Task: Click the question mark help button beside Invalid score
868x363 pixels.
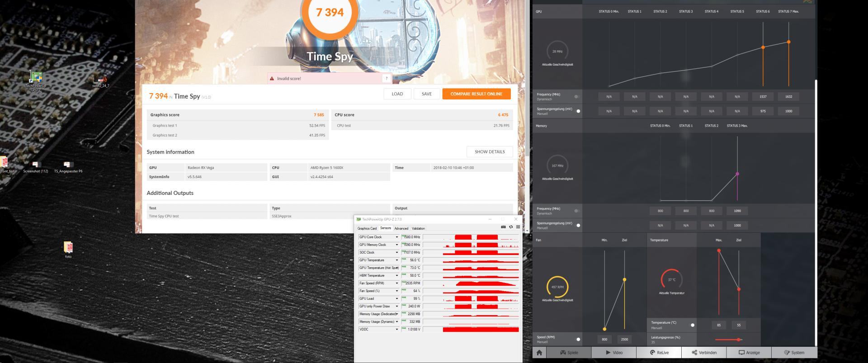Action: click(386, 78)
